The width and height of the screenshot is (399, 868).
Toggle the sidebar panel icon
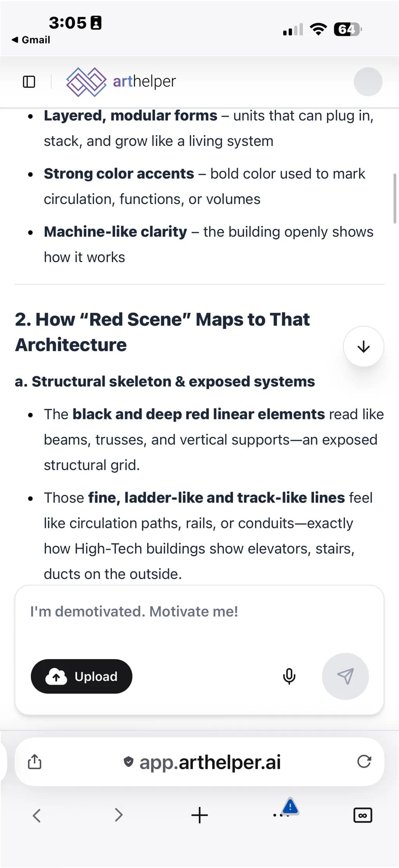[x=29, y=82]
